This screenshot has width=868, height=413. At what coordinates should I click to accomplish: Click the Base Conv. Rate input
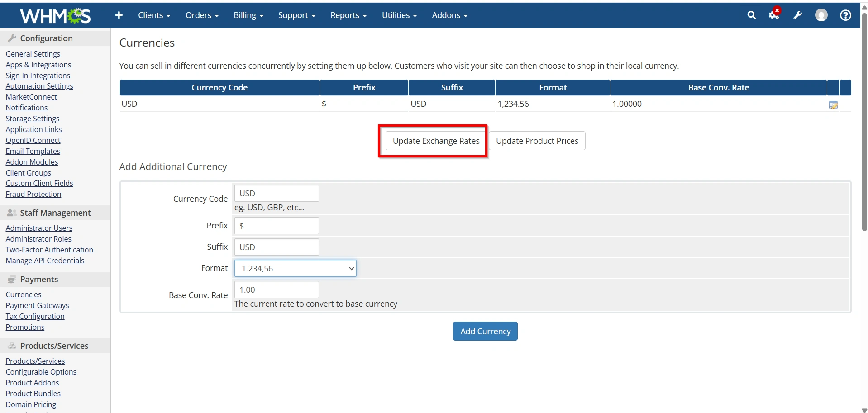pos(277,290)
